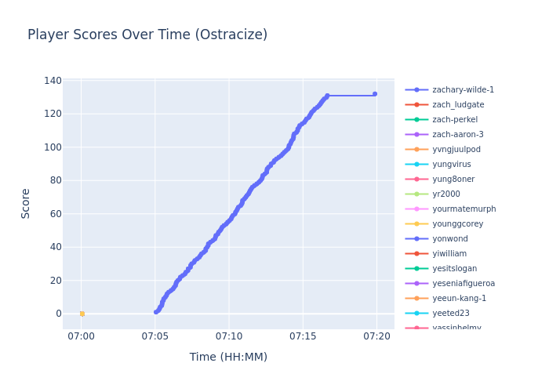Screen dimensions: 549x392
Task: Click the 07:10 x-axis tick label
Action: pyautogui.click(x=228, y=336)
